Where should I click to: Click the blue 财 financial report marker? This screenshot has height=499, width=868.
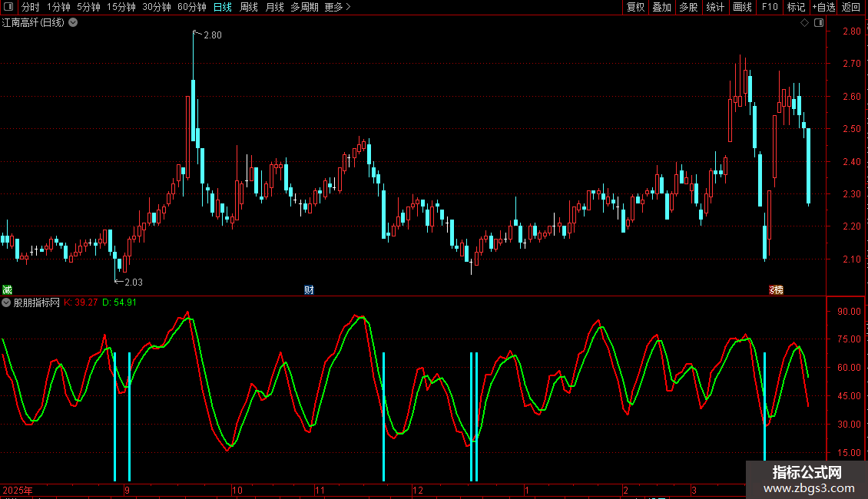pos(309,289)
